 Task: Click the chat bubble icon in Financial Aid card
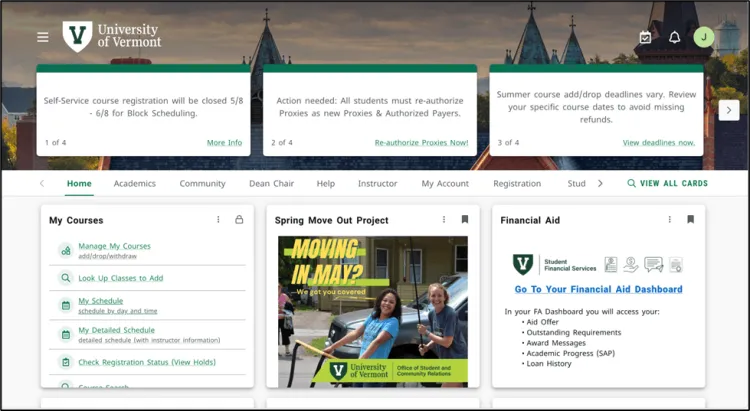click(653, 265)
